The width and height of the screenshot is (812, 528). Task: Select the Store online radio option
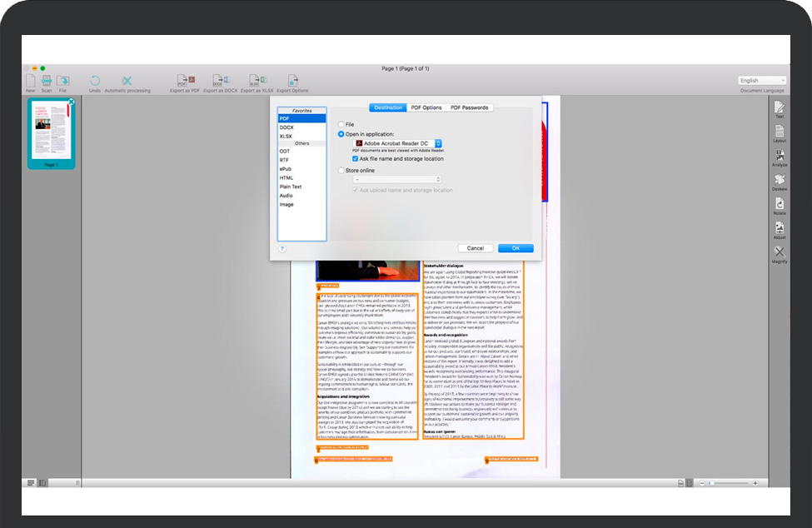coord(341,171)
